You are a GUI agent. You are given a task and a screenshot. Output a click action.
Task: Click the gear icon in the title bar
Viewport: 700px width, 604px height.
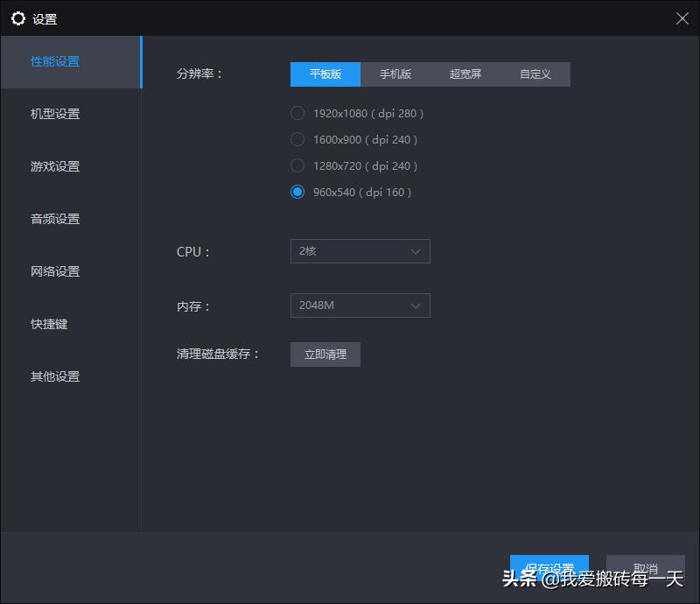click(x=18, y=18)
